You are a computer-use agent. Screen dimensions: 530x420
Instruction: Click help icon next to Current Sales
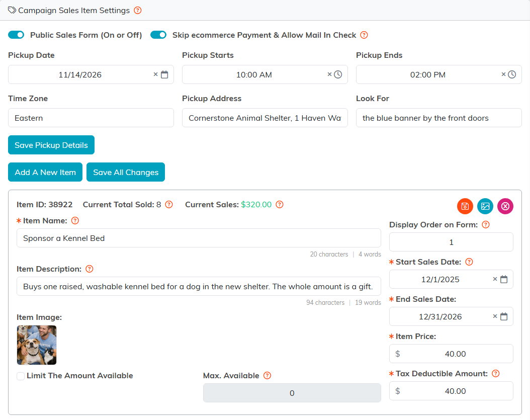pyautogui.click(x=280, y=205)
